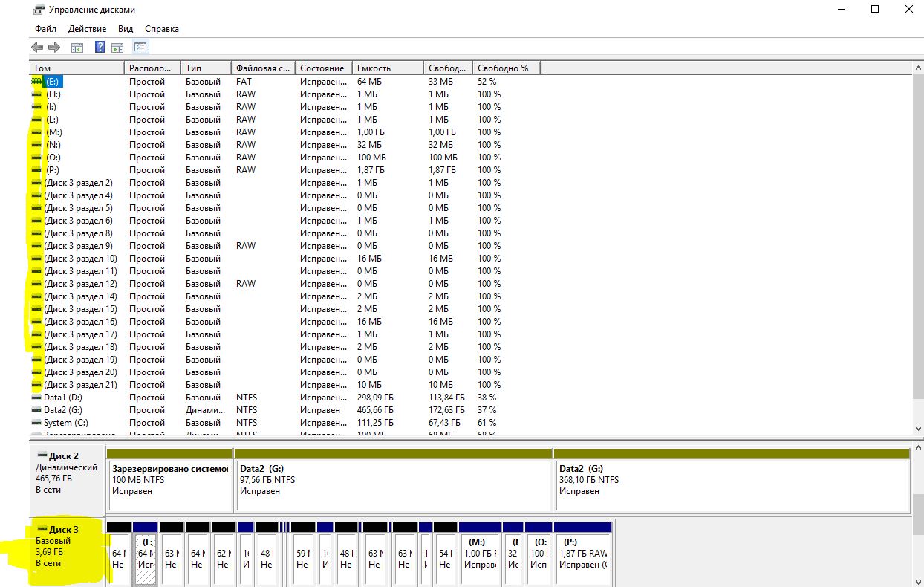Click the Forward arrow toolbar icon
This screenshot has height=587, width=924.
pos(53,48)
